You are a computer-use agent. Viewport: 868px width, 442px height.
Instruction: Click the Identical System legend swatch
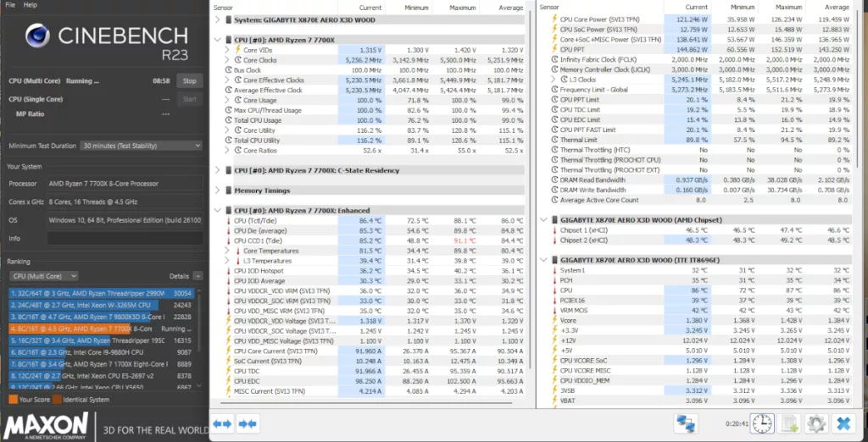[57, 400]
